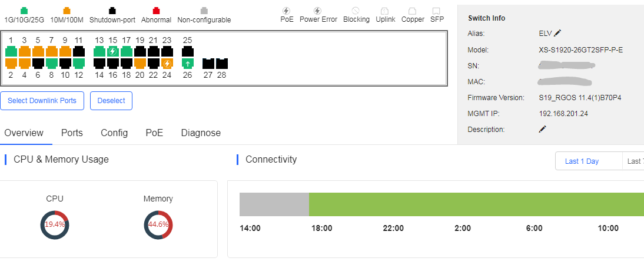Select shutdown port 25 icon
The width and height of the screenshot is (644, 261).
pos(187,51)
